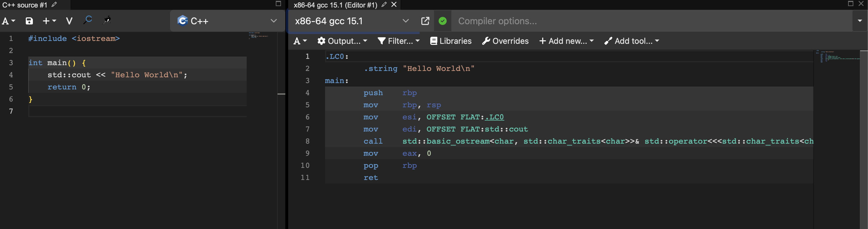Select the x86-64 gcc 15.1 (Editor #1) tab
This screenshot has width=868, height=229.
click(x=335, y=5)
